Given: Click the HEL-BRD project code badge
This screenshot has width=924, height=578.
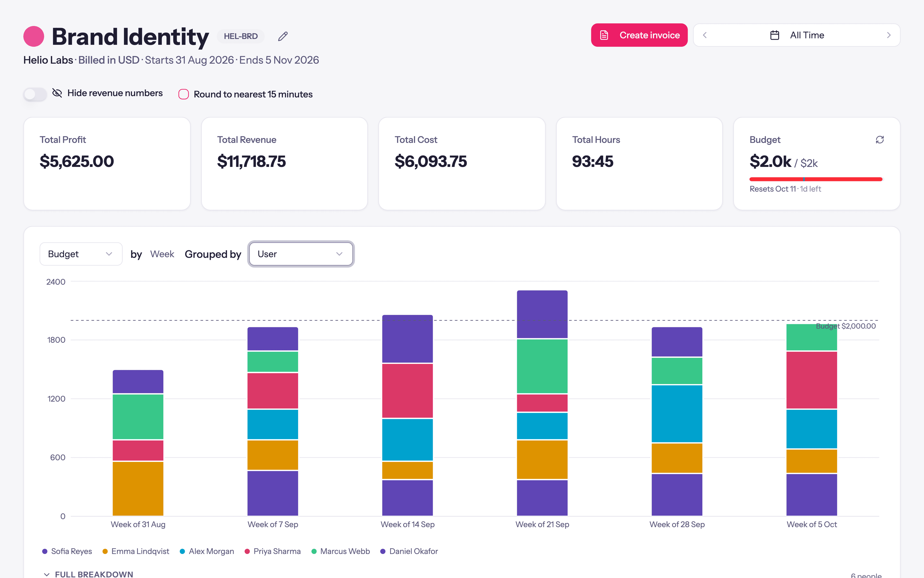Looking at the screenshot, I should click(x=241, y=36).
